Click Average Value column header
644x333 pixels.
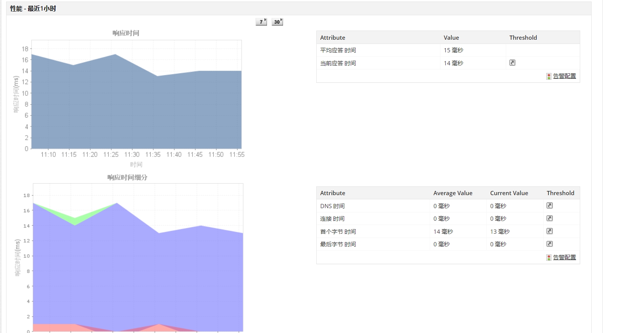coord(453,193)
